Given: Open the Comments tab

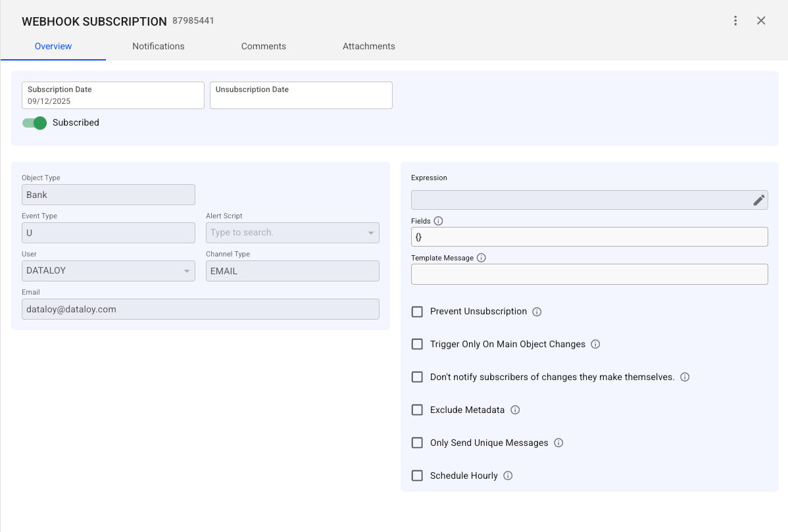Looking at the screenshot, I should (264, 47).
